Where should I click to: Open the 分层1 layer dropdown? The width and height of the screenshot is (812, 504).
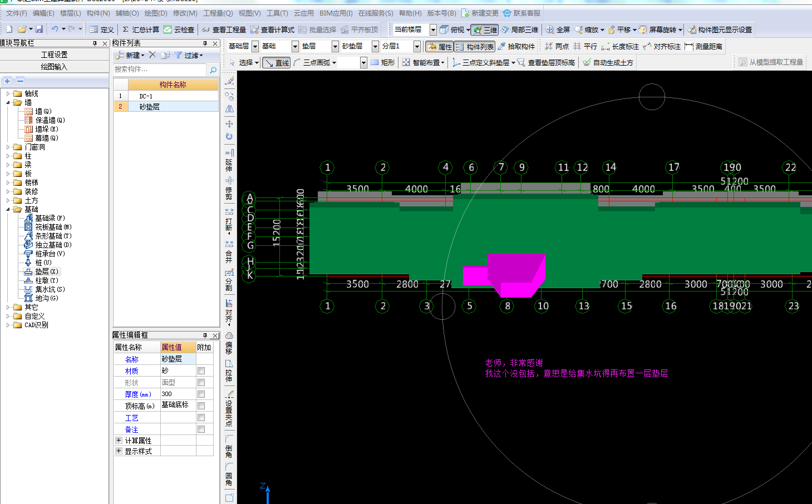tap(417, 46)
